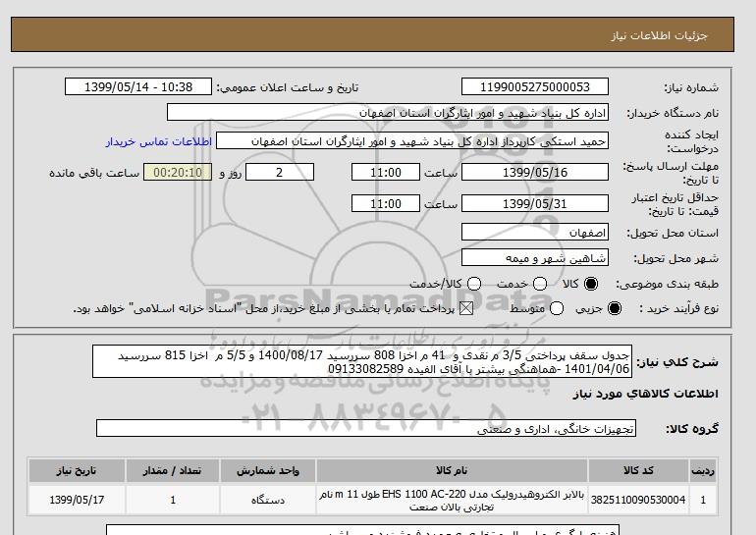Click column header ردیف

(703, 471)
